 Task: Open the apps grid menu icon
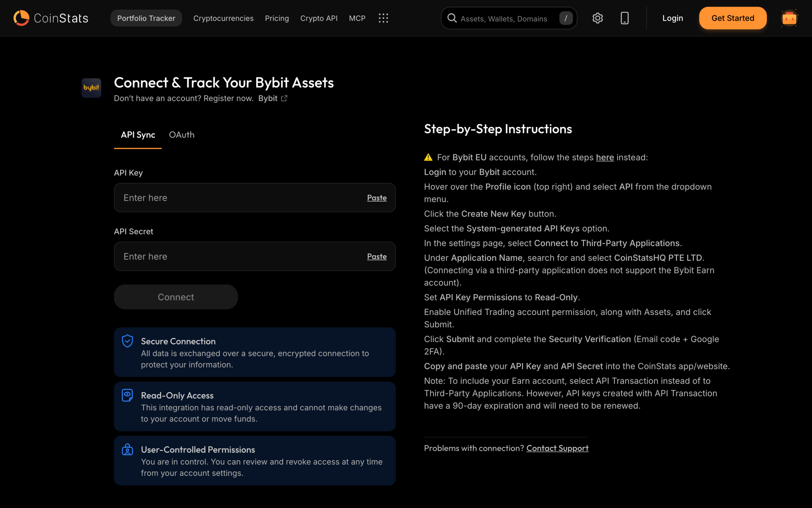[383, 18]
